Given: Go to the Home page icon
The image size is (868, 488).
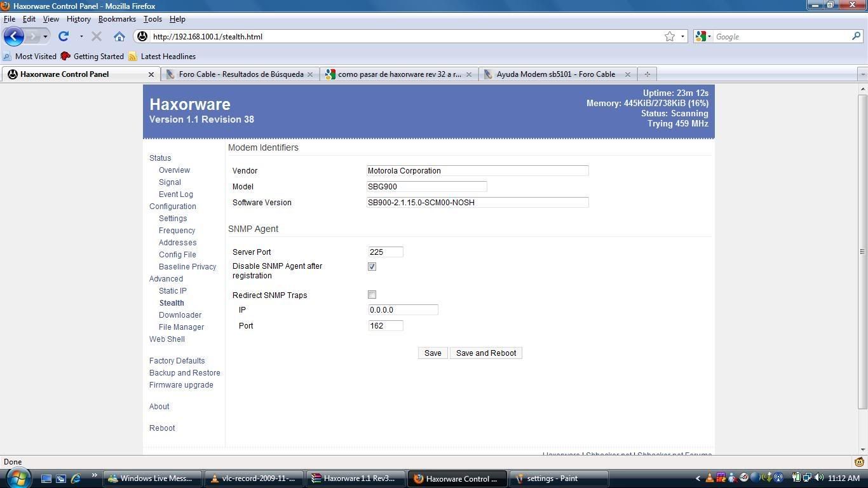Looking at the screenshot, I should [119, 36].
